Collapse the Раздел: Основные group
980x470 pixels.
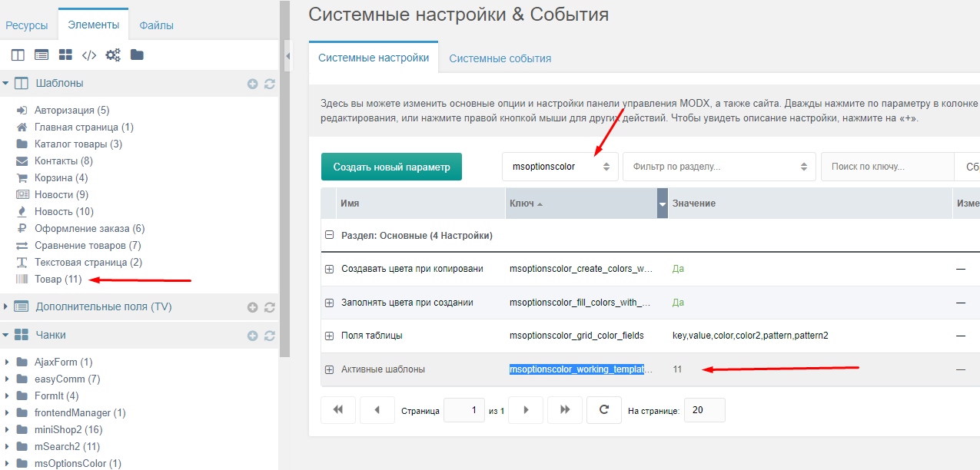pyautogui.click(x=330, y=235)
